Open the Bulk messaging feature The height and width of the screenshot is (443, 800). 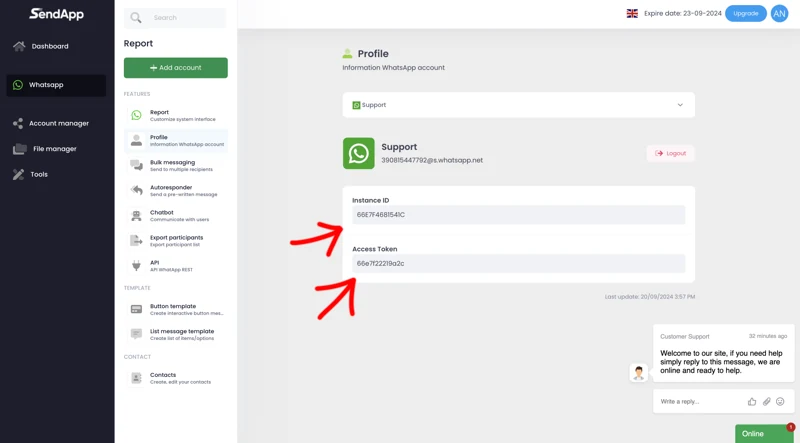coord(176,165)
